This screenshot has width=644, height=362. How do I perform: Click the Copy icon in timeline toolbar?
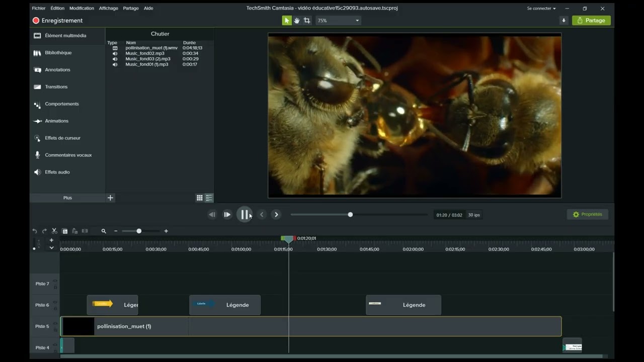tap(64, 231)
